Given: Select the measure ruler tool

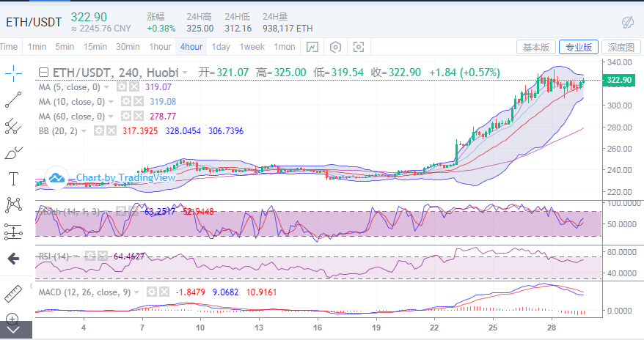Looking at the screenshot, I should point(13,293).
